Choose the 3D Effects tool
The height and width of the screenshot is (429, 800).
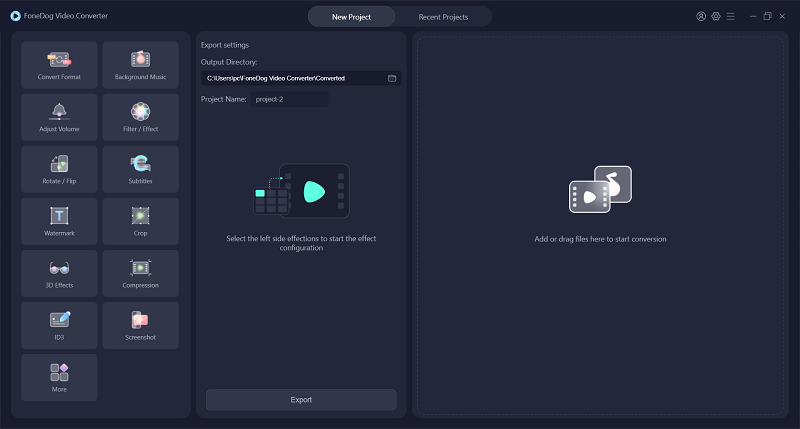click(59, 273)
